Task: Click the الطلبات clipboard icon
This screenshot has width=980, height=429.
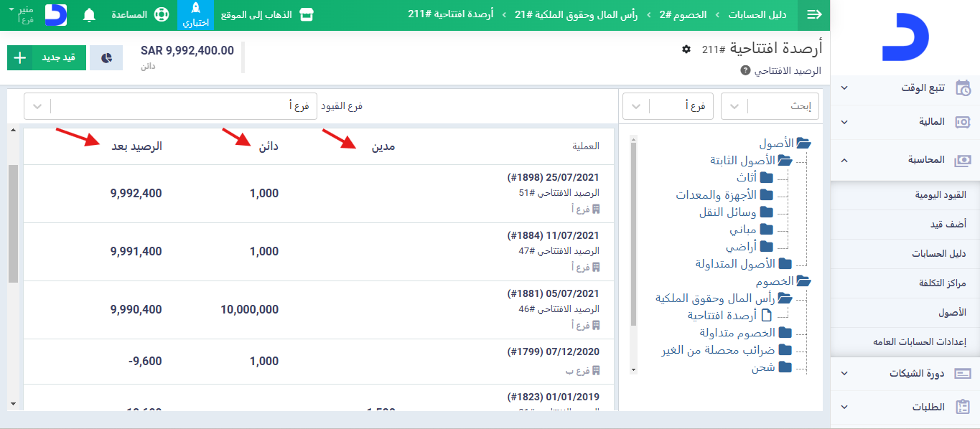Action: (963, 407)
